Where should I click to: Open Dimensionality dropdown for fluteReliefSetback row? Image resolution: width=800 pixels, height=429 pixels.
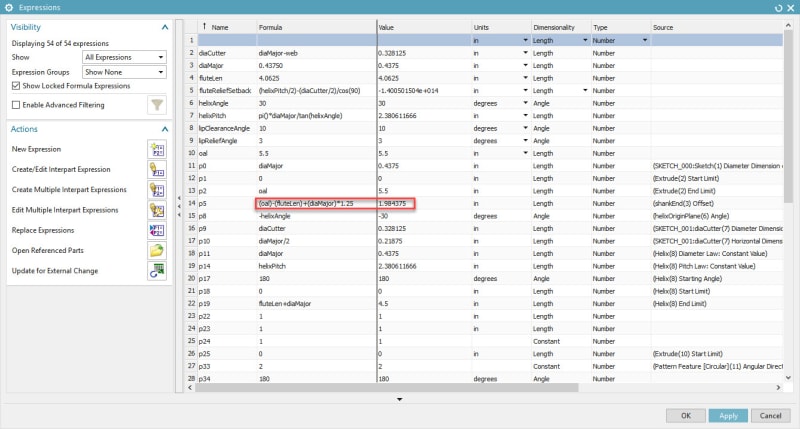(585, 90)
